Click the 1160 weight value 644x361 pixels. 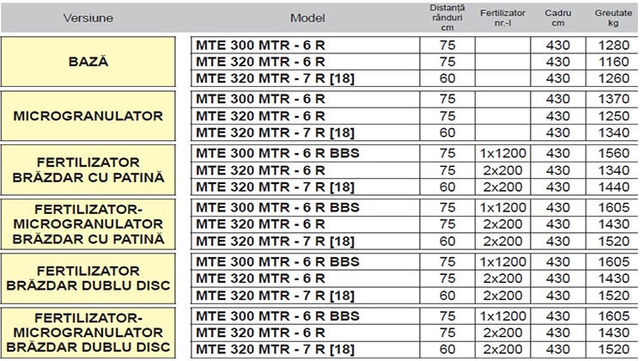coord(613,62)
